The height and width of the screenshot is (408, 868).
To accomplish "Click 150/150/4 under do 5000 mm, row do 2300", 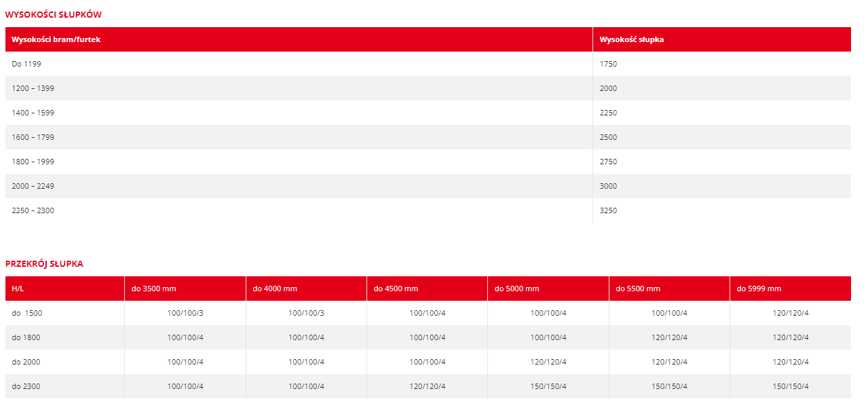I will point(548,386).
